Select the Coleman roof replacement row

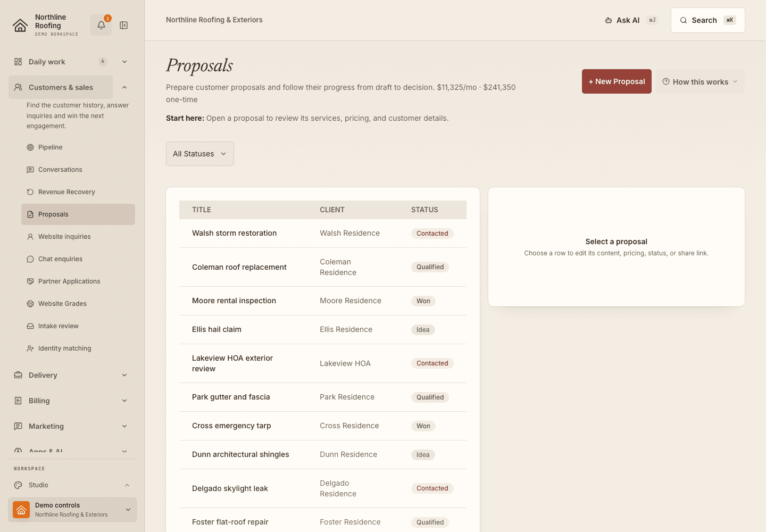323,267
